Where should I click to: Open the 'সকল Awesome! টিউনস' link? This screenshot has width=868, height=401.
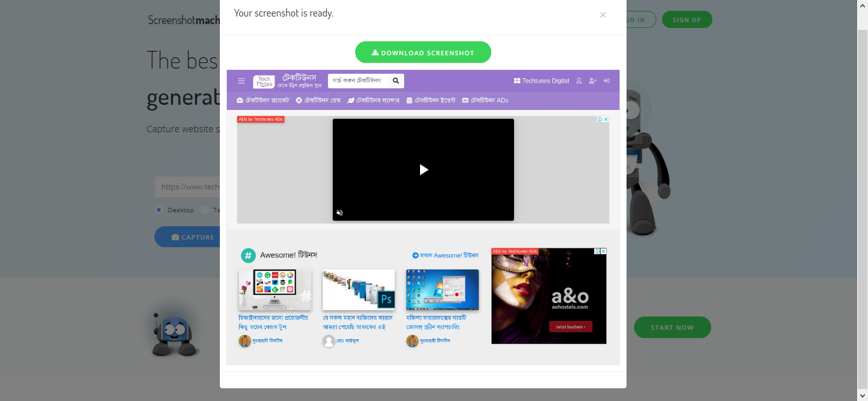pyautogui.click(x=445, y=255)
